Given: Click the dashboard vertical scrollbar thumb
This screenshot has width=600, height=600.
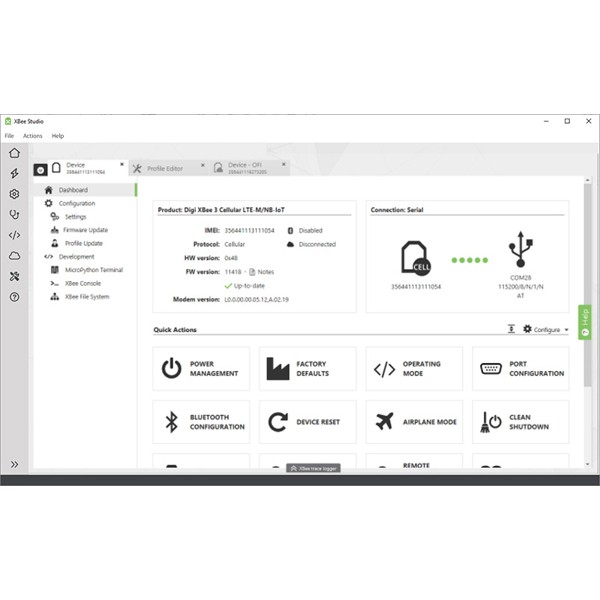Looking at the screenshot, I should pyautogui.click(x=587, y=285).
